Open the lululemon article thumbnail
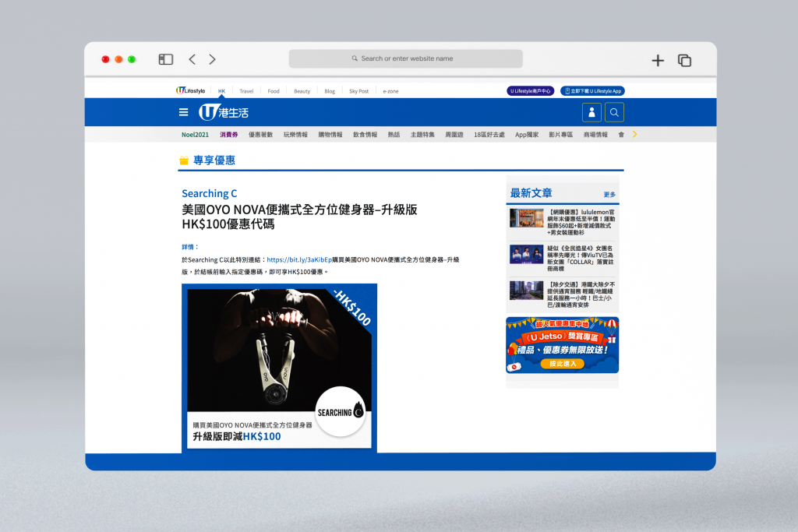 pos(526,218)
